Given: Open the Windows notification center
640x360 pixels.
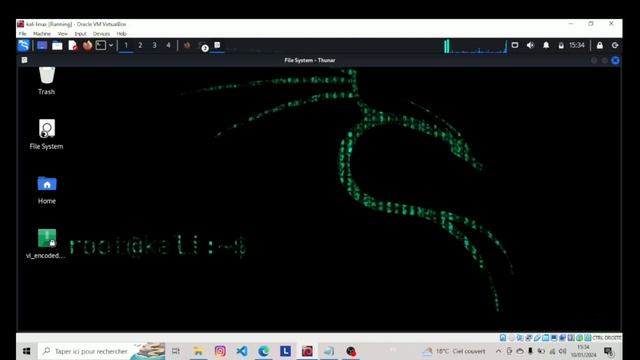Looking at the screenshot, I should click(609, 351).
